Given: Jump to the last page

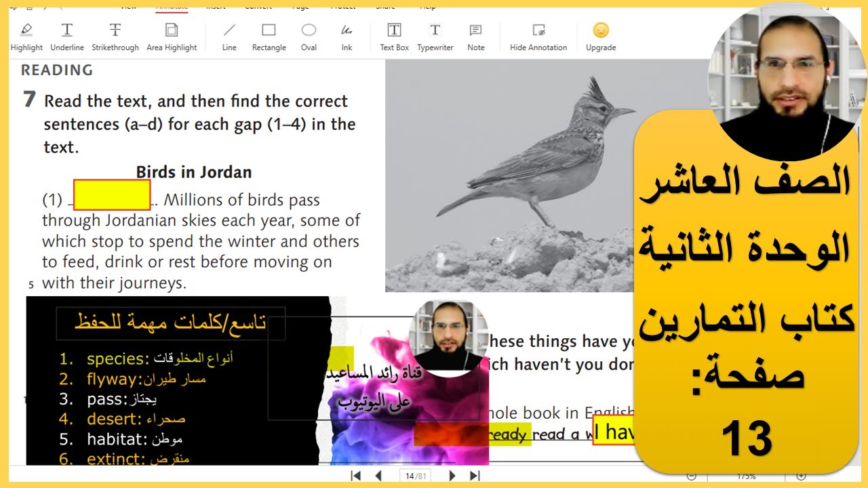Looking at the screenshot, I should (475, 476).
